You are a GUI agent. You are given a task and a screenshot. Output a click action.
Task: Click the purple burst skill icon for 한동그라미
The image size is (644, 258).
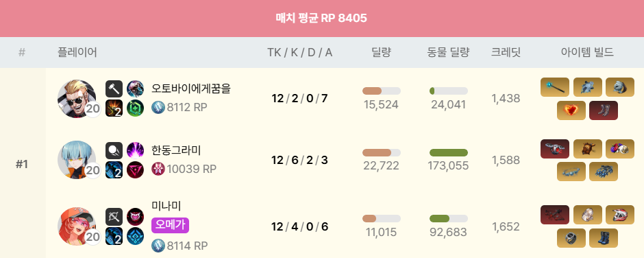135,150
